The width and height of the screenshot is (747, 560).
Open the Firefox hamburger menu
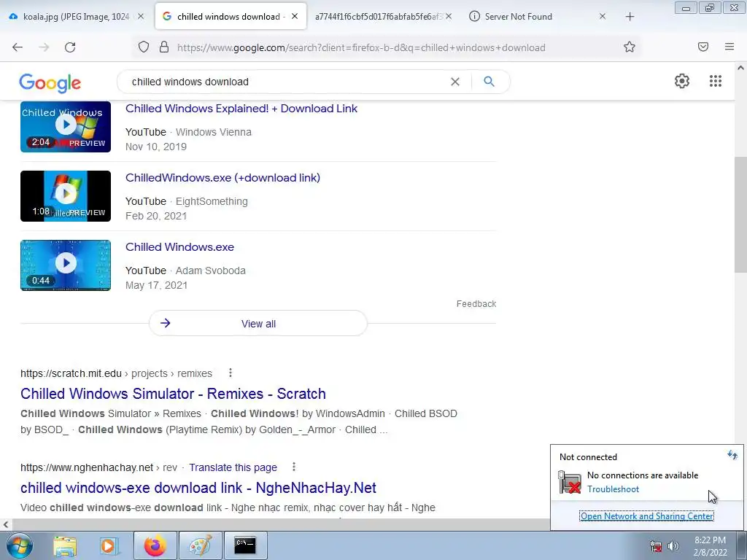tap(729, 47)
